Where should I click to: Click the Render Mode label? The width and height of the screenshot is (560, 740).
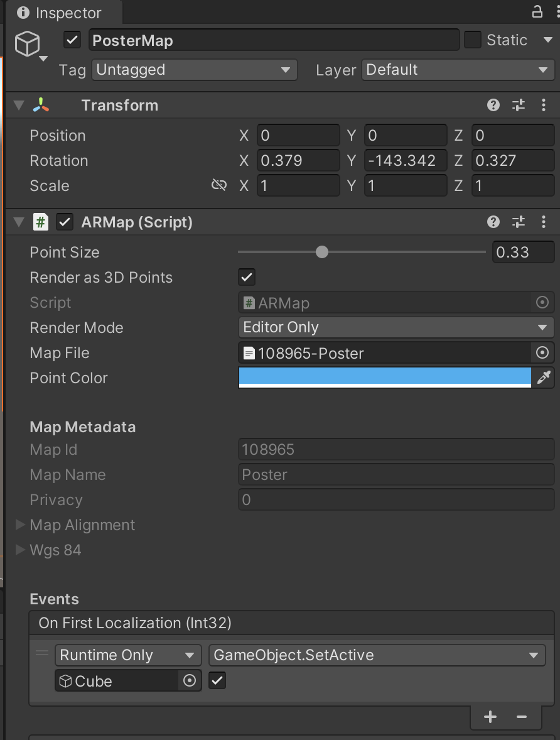77,327
